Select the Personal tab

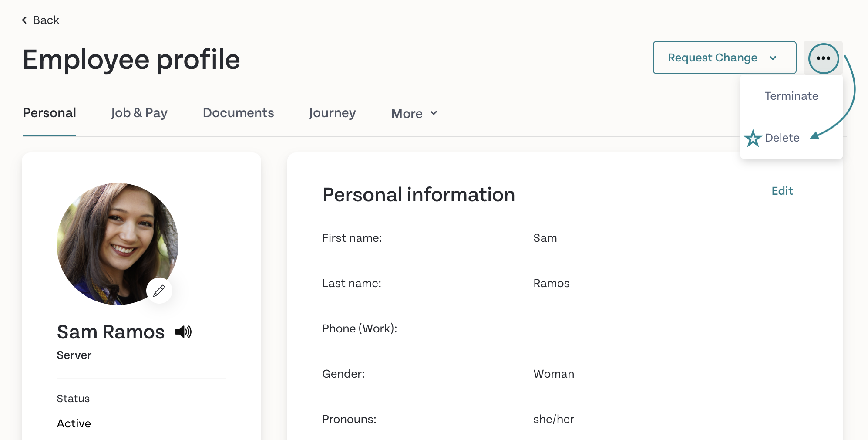(49, 113)
